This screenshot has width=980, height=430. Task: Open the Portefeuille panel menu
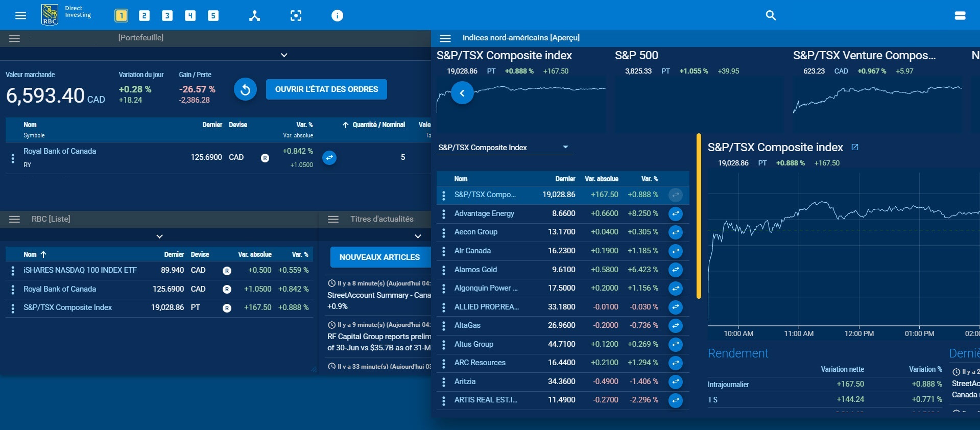(x=14, y=38)
